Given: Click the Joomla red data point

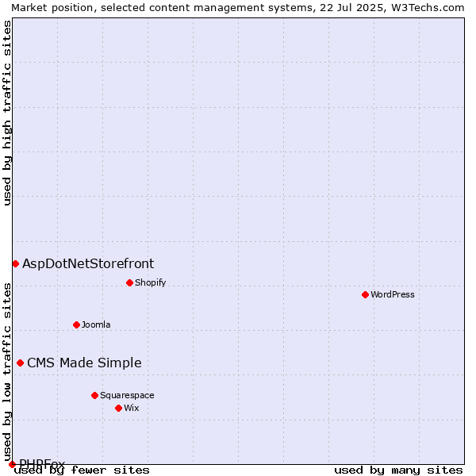Looking at the screenshot, I should tap(76, 324).
